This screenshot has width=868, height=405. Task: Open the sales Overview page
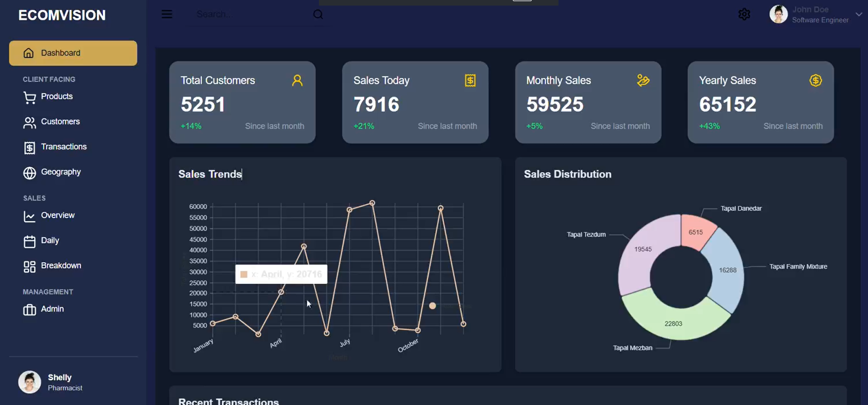click(58, 215)
